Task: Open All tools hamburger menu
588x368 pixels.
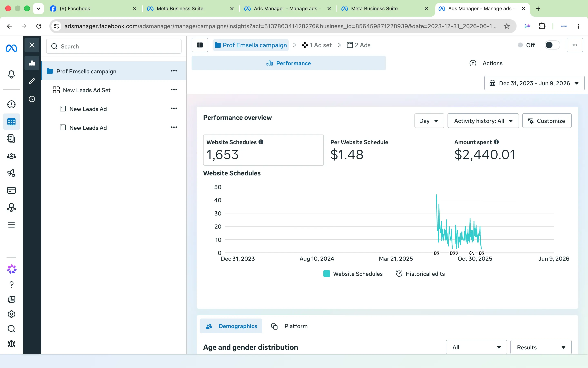Action: (11, 225)
